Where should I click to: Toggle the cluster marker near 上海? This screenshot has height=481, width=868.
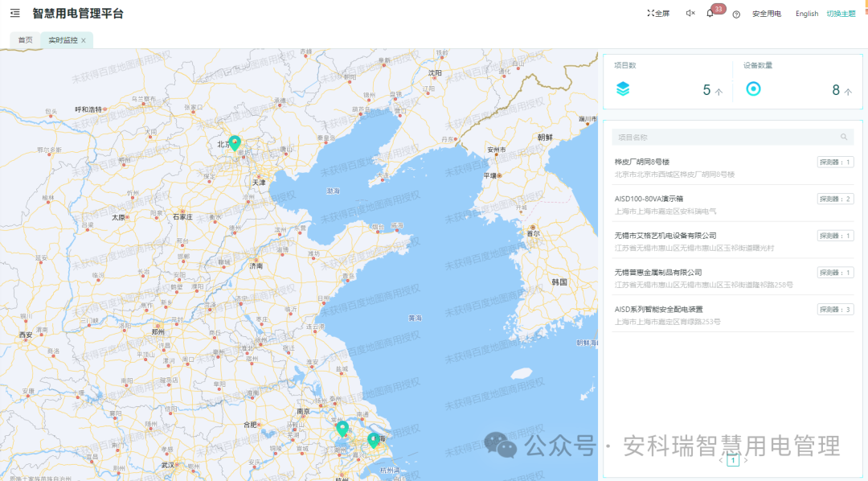(374, 440)
